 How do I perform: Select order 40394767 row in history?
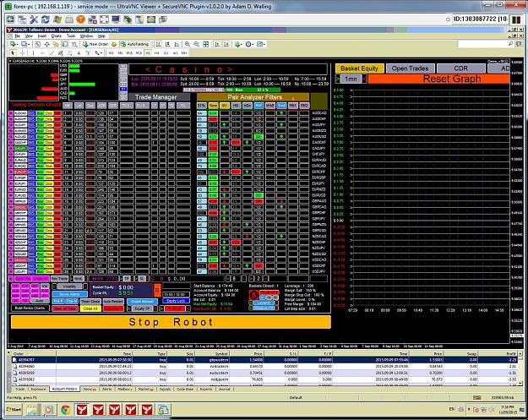(x=264, y=360)
